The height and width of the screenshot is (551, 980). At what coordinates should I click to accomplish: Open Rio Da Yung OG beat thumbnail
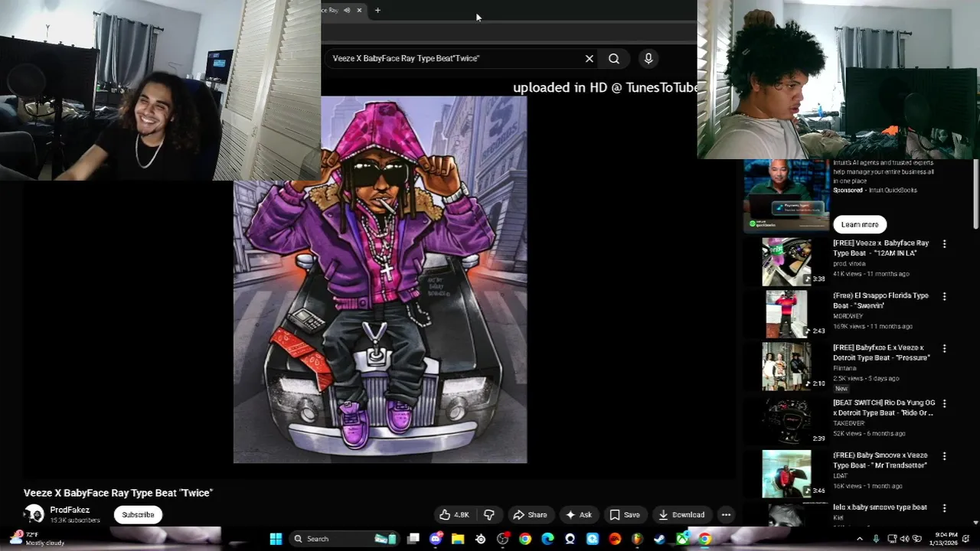click(786, 421)
